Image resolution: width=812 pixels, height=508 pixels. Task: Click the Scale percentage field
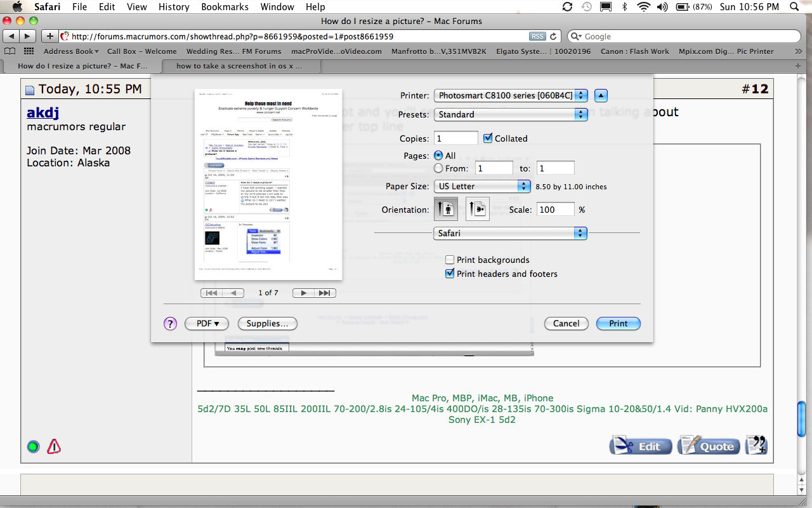tap(556, 210)
